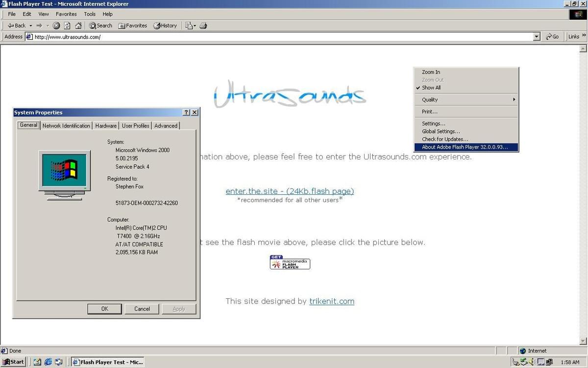Click the Windows 2000 monitor logo image
Image resolution: width=588 pixels, height=368 pixels.
pyautogui.click(x=65, y=175)
